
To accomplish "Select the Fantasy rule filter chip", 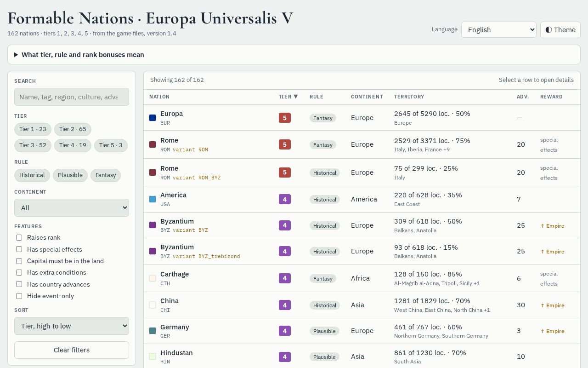I will (x=106, y=175).
